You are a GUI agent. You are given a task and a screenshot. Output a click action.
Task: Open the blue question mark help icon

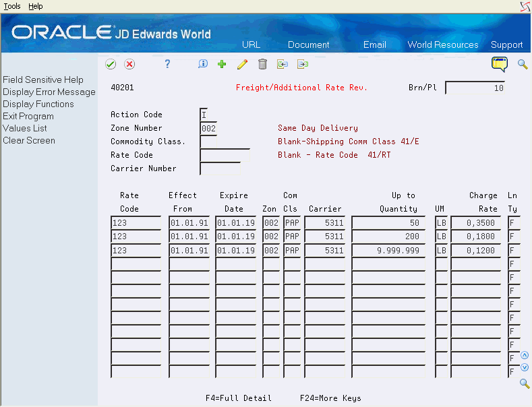pyautogui.click(x=167, y=64)
